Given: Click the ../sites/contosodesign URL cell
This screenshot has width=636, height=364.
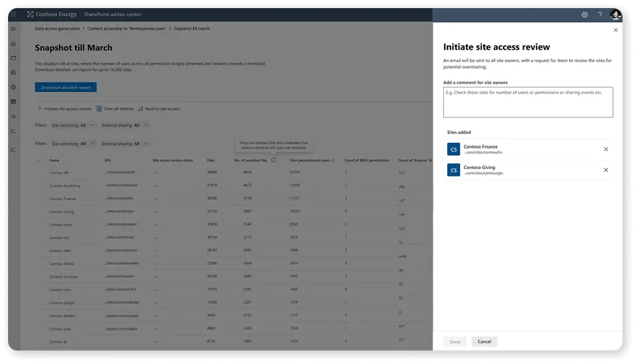Looking at the screenshot, I should tap(122, 303).
